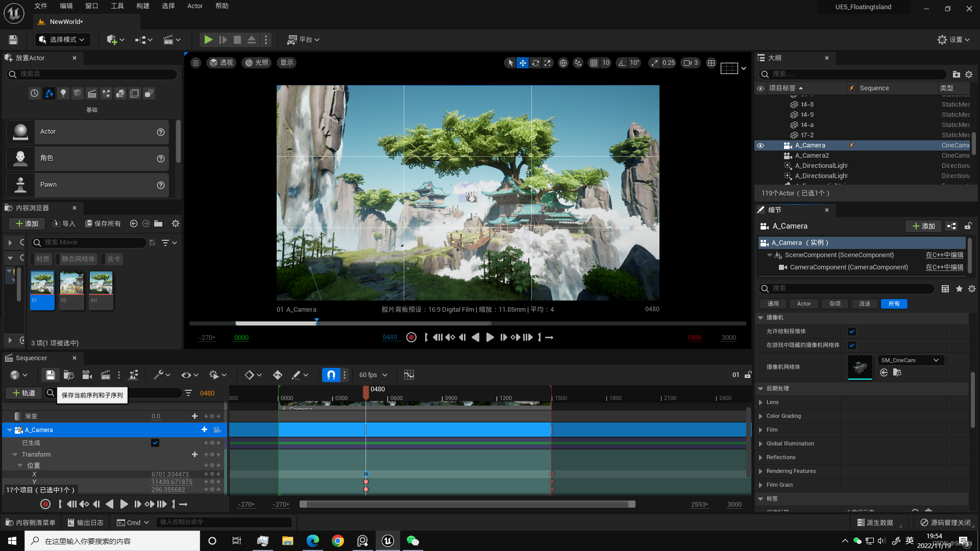Save the current sequence in Sequencer toolbar
This screenshot has height=551, width=980.
[50, 375]
